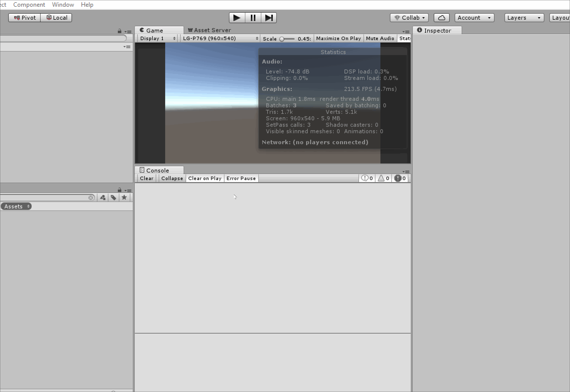Switch to the Asset Server tab
This screenshot has width=570, height=392.
pyautogui.click(x=209, y=30)
